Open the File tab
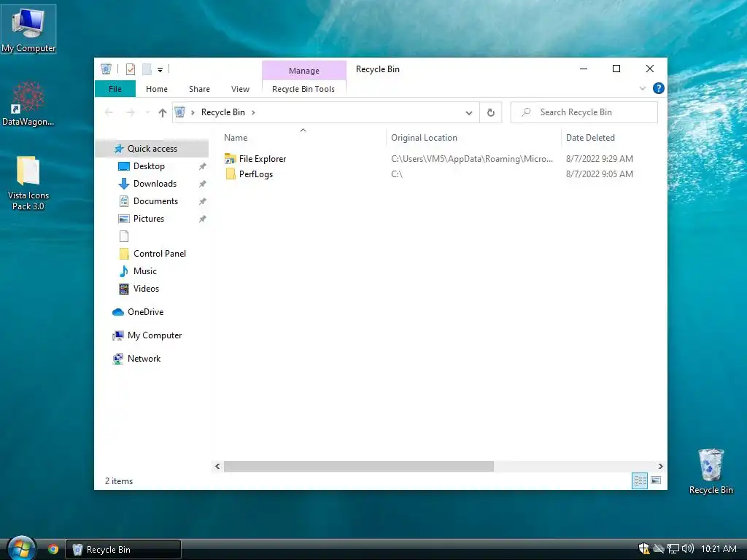 click(115, 89)
